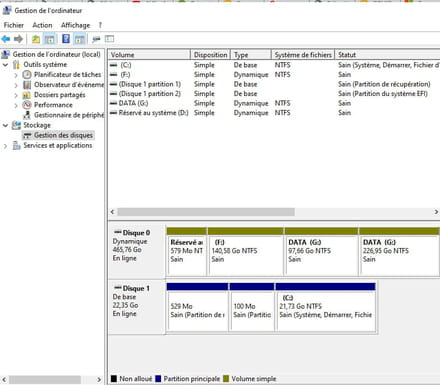Select the (F:) 140,58 Go partition block
The height and width of the screenshot is (385, 440).
tap(245, 252)
